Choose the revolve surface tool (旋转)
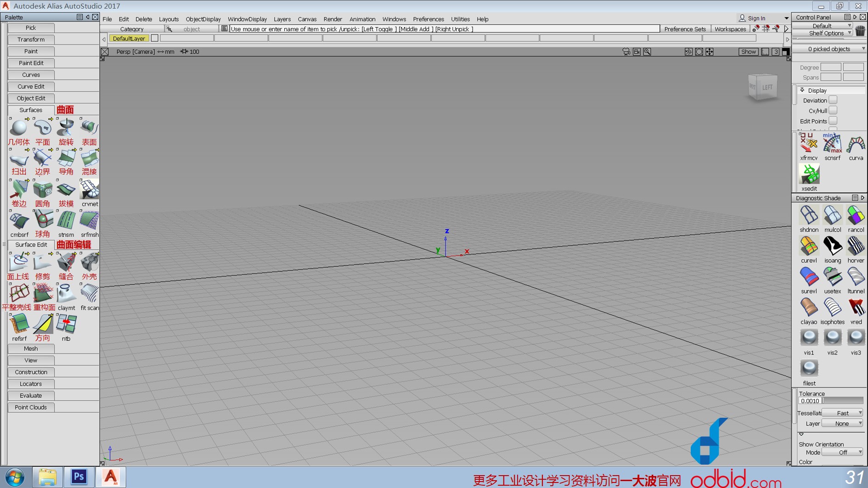 tap(66, 127)
